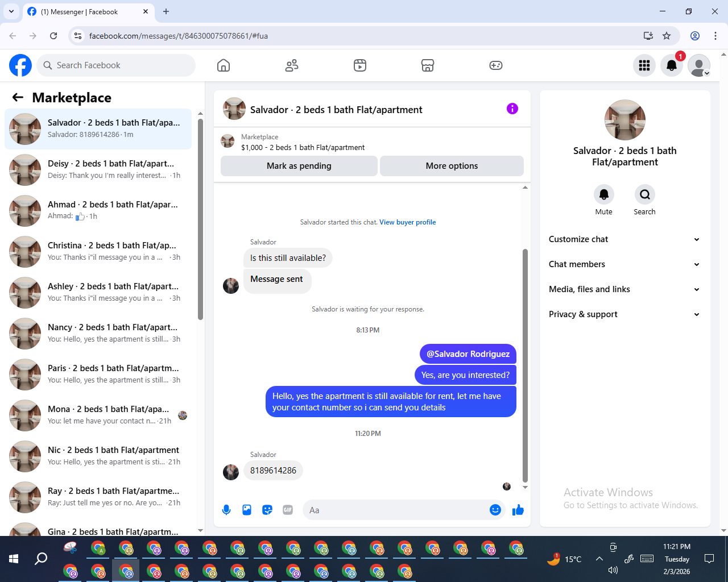
Task: Click the browser address bar URL
Action: pyautogui.click(x=179, y=36)
